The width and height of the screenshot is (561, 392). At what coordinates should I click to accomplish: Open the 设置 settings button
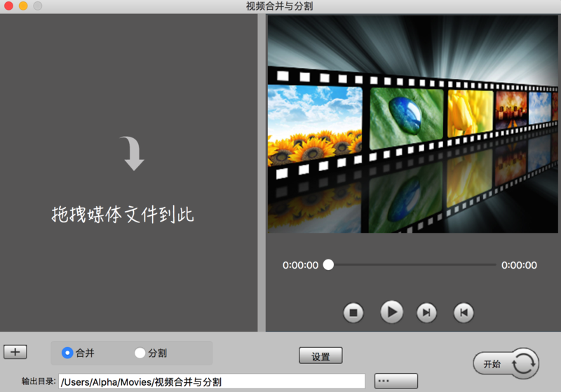pyautogui.click(x=320, y=356)
